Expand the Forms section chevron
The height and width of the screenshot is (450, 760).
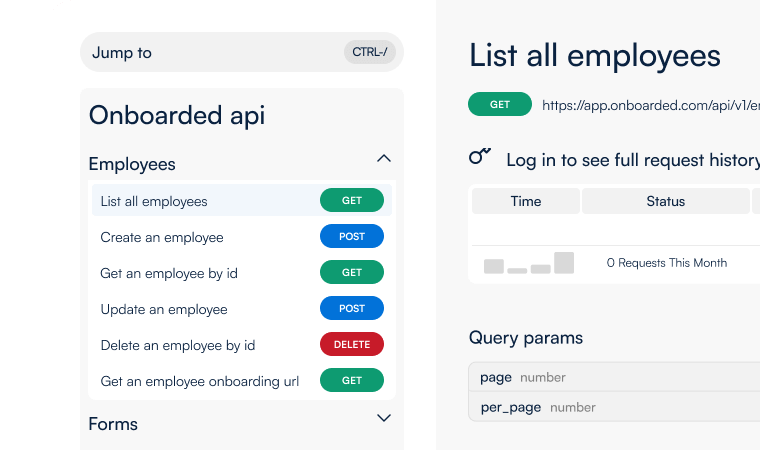383,418
